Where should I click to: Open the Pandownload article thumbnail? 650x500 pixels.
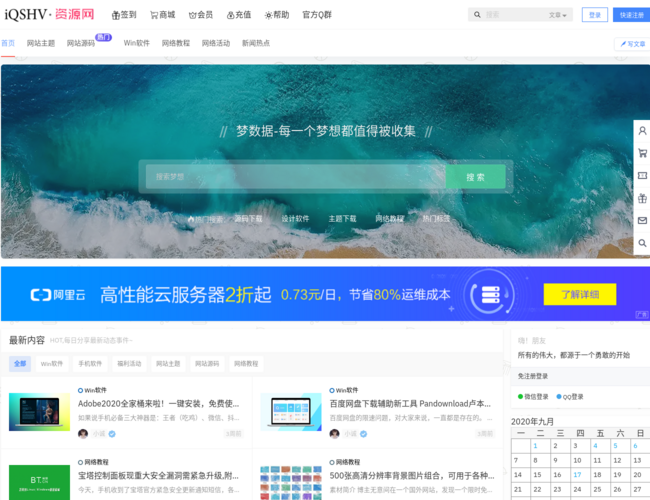[x=291, y=412]
